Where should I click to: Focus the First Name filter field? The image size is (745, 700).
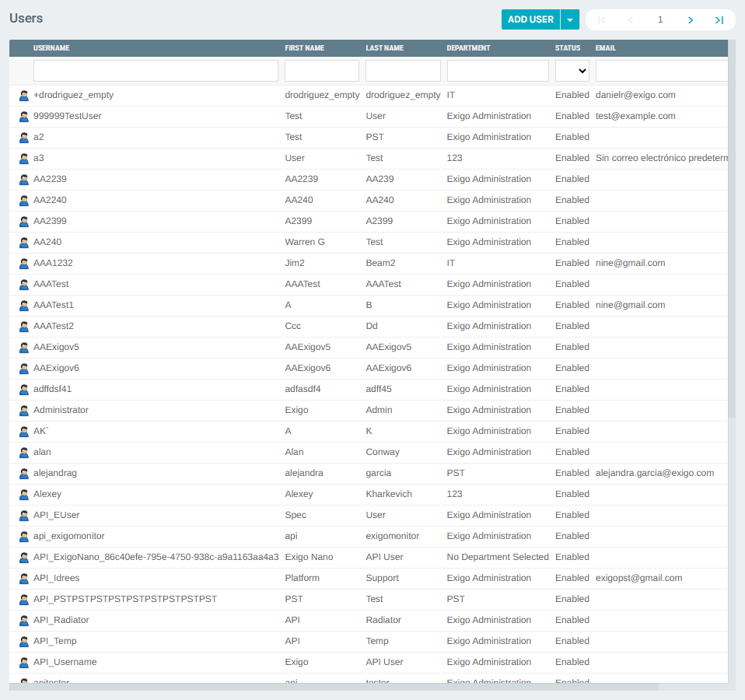322,71
